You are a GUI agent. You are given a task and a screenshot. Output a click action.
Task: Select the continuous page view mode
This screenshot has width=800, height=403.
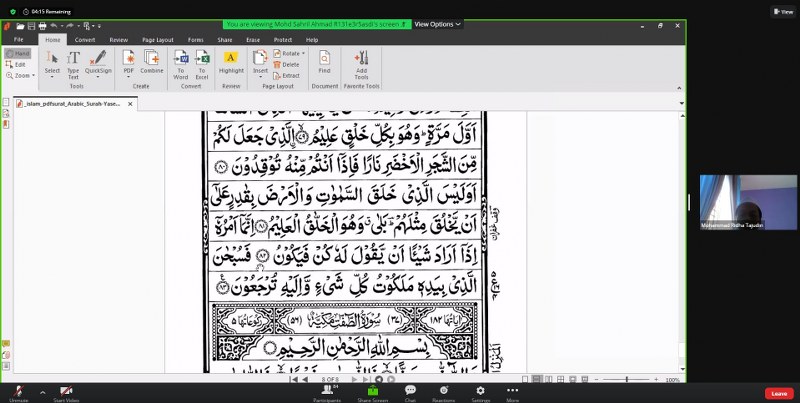click(537, 380)
